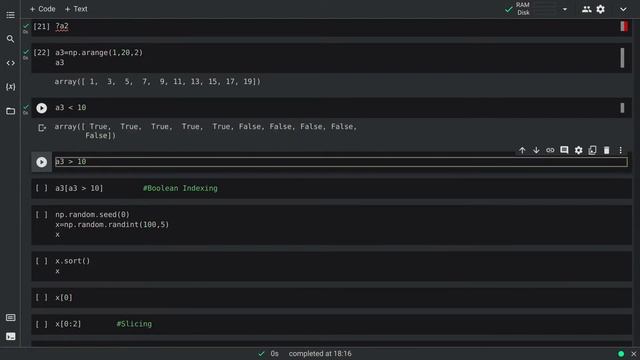Open more cell actions menu
640x360 pixels.
[620, 150]
